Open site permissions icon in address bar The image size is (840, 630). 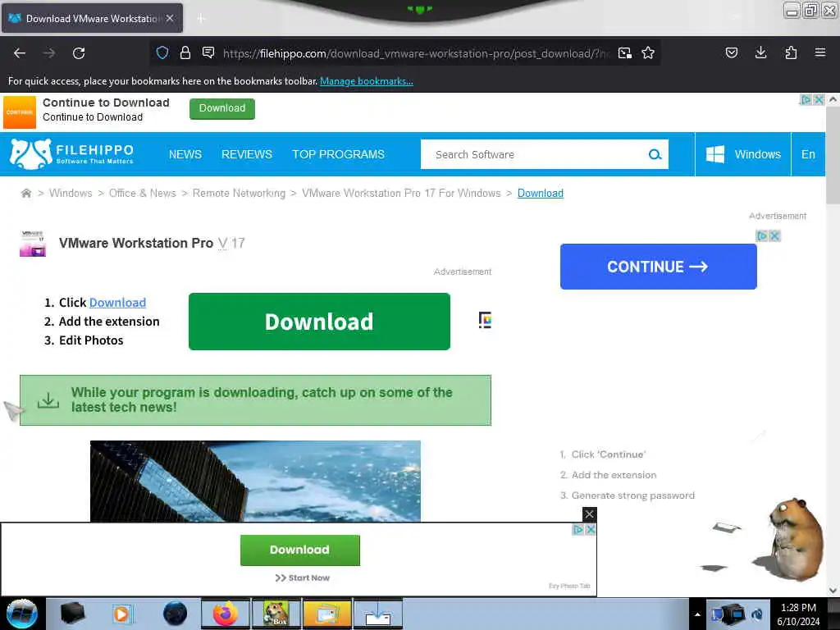(x=208, y=52)
